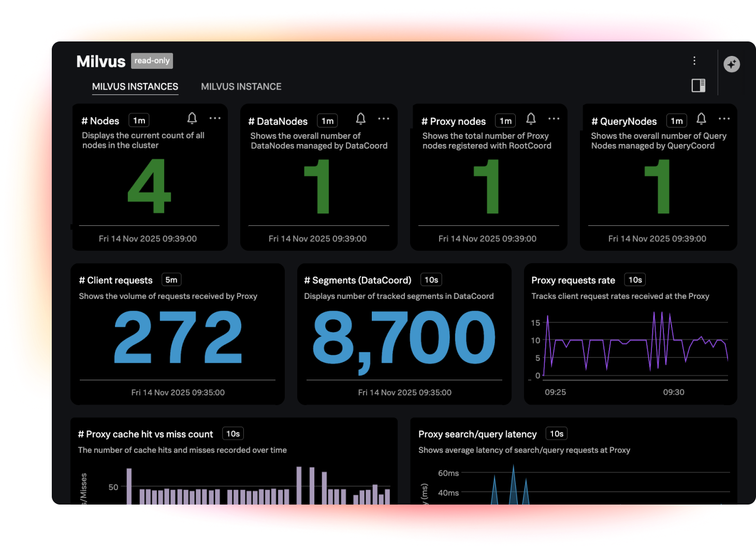Click the 10s badge on # Segments (DataCoord)
This screenshot has height=546, width=756.
(431, 280)
